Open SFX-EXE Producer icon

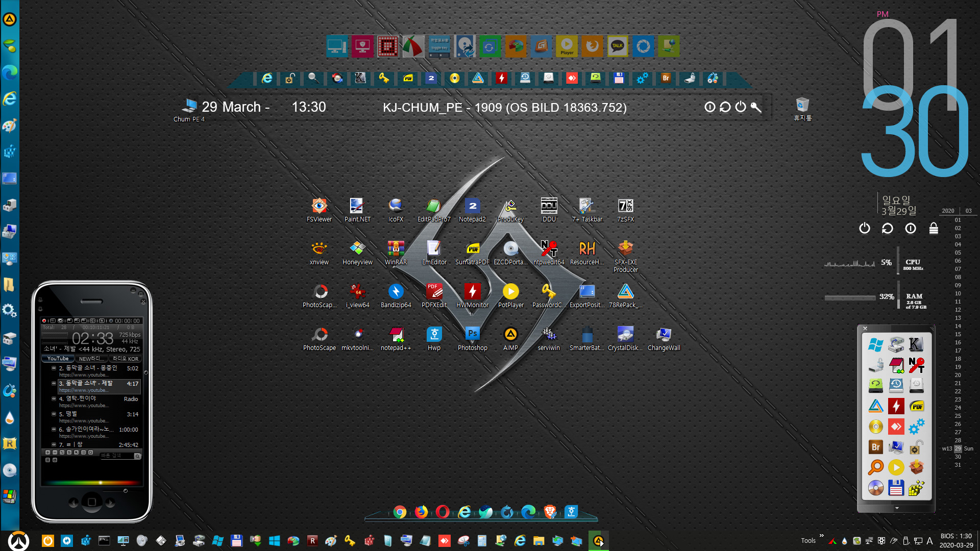[625, 257]
